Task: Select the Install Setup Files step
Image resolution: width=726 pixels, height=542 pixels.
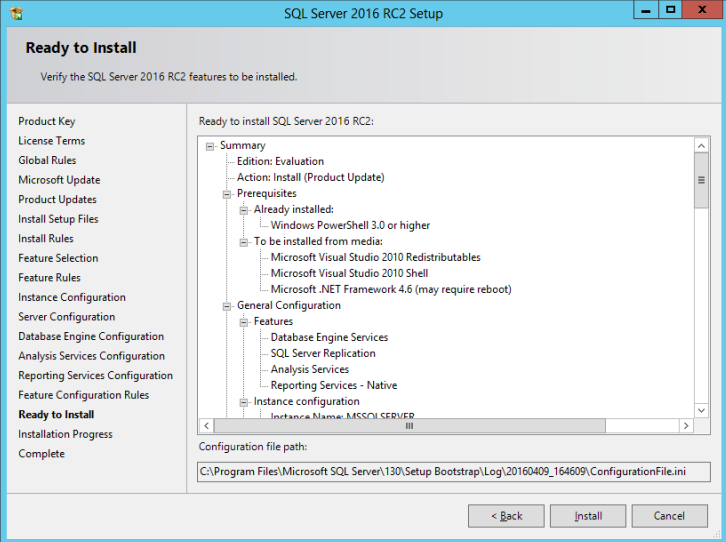Action: [x=58, y=219]
